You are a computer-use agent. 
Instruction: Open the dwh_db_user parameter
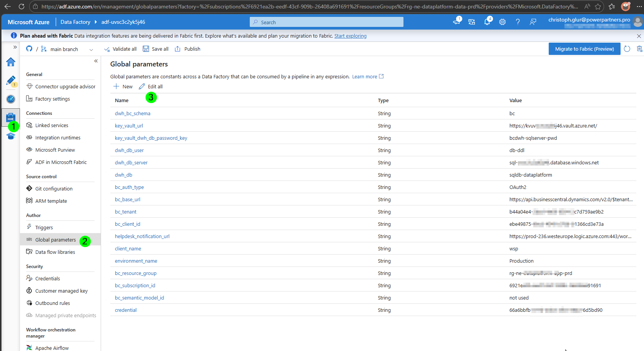129,151
